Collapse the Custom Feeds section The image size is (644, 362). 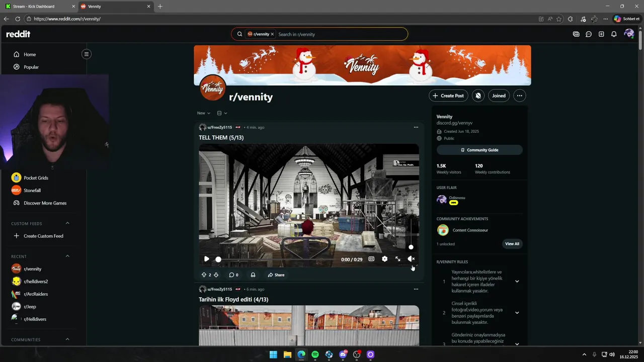(x=67, y=223)
